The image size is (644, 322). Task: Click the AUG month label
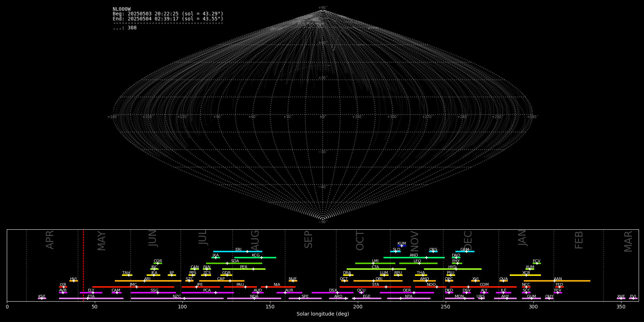pos(255,240)
